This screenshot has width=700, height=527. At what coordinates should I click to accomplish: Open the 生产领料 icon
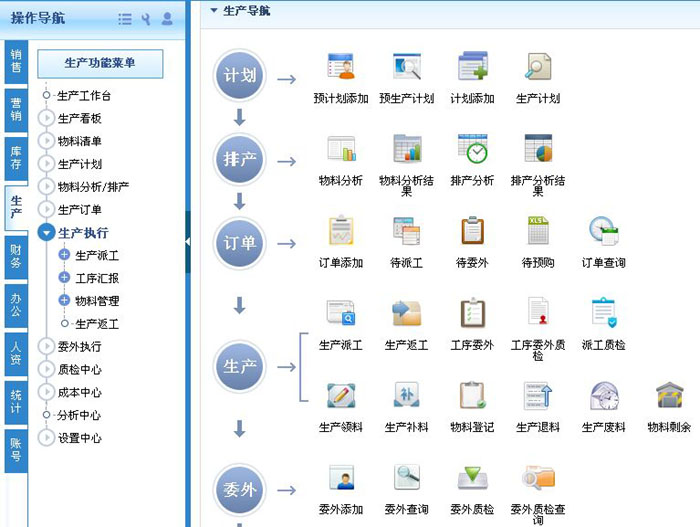pos(341,396)
